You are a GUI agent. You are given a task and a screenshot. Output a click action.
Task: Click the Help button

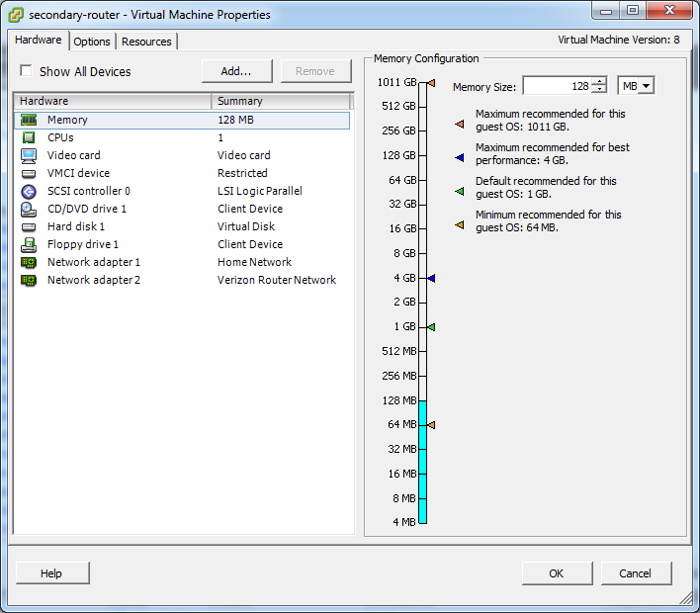coord(52,573)
